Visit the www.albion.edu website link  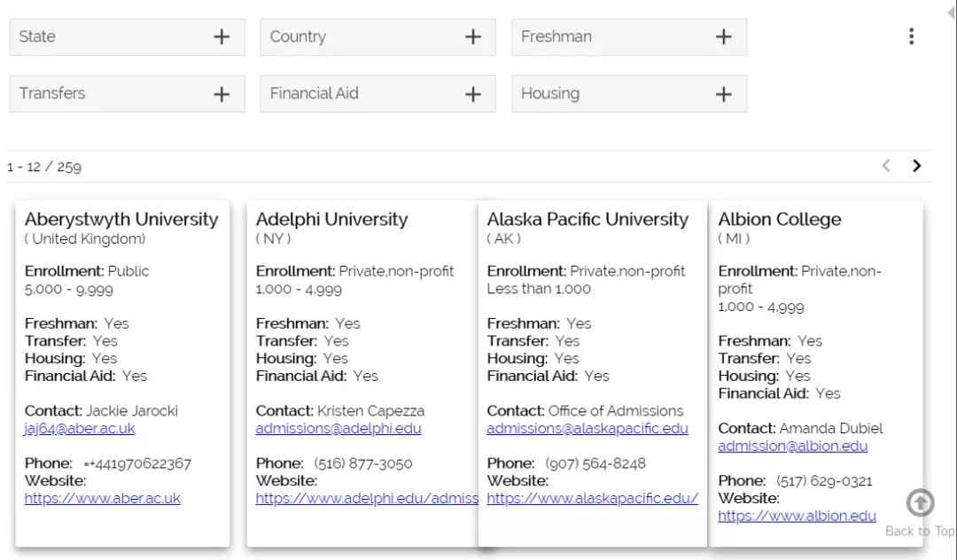coord(797,517)
